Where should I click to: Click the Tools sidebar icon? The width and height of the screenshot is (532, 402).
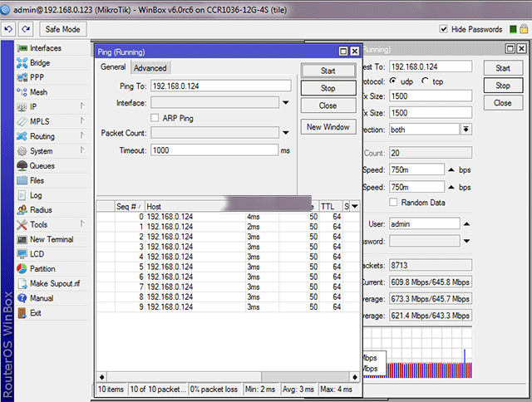click(22, 225)
